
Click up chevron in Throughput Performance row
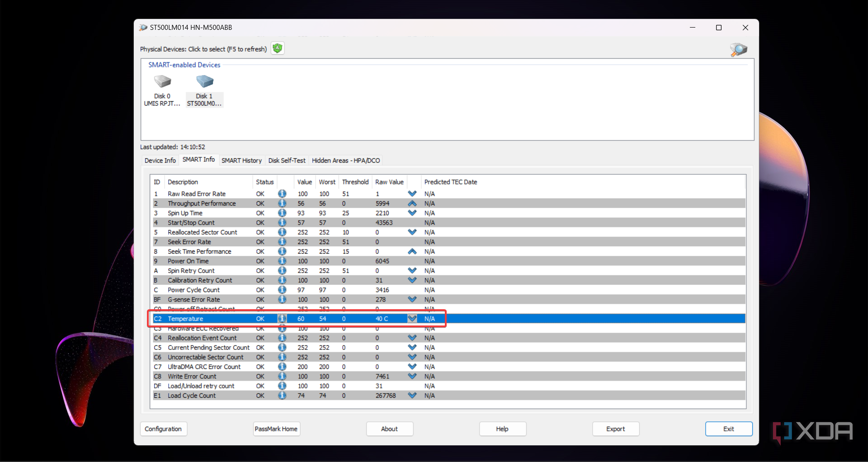[412, 203]
